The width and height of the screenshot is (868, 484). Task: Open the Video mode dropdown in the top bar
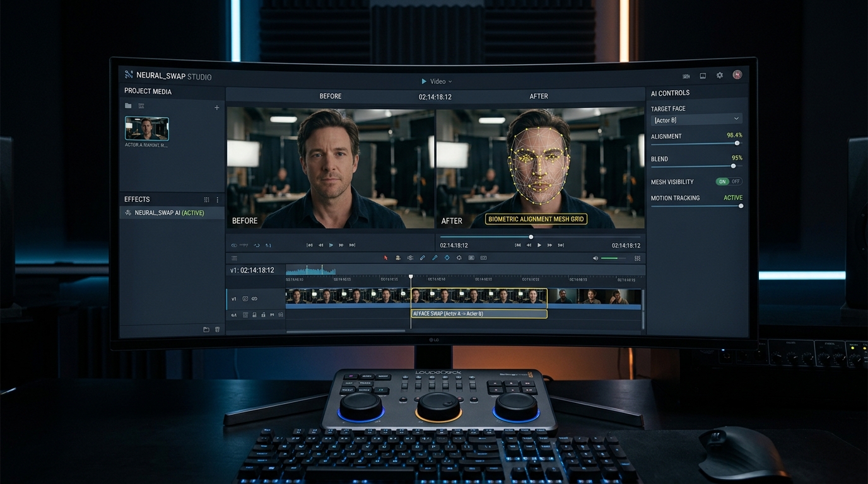[x=437, y=81]
